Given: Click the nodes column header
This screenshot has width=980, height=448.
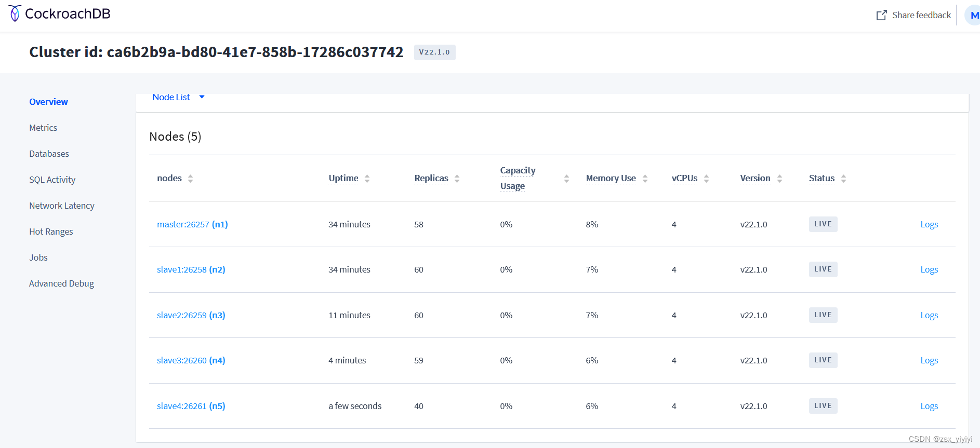Looking at the screenshot, I should (169, 178).
